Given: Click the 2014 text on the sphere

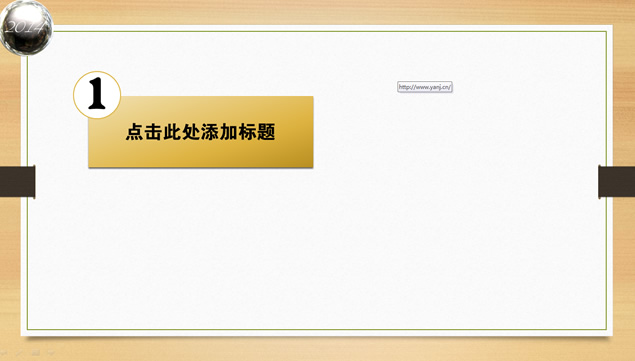Looking at the screenshot, I should pyautogui.click(x=25, y=27).
